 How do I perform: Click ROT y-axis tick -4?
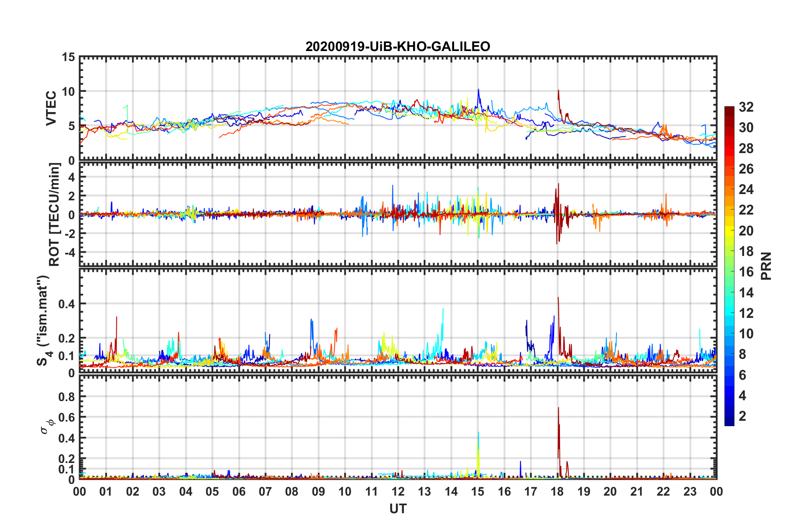(71, 253)
